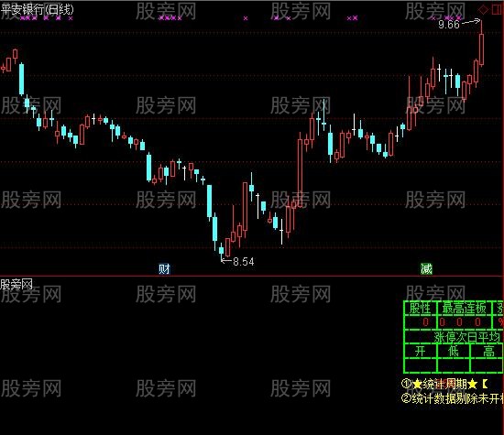This screenshot has height=435, width=504.
Task: Click the 高 column cell in the table
Action: pos(488,351)
